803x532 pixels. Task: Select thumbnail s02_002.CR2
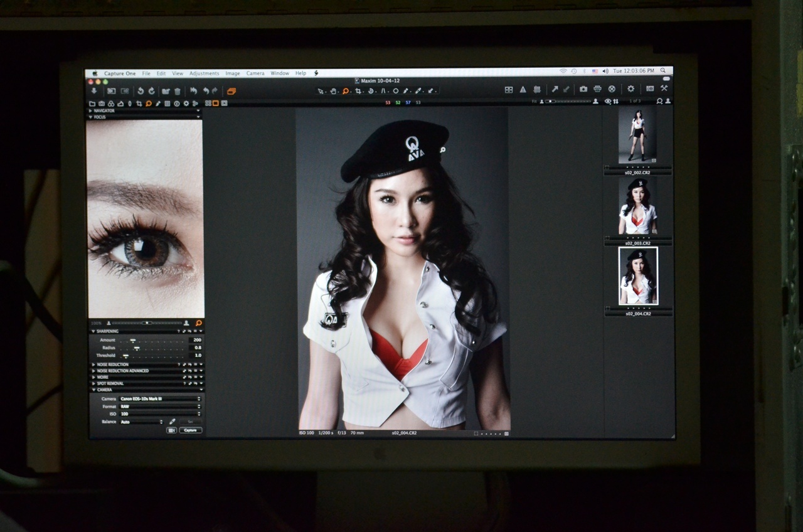click(637, 136)
